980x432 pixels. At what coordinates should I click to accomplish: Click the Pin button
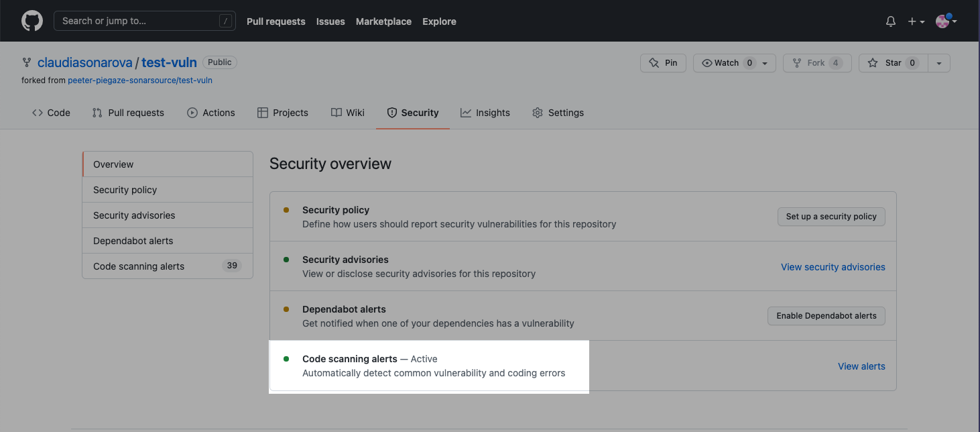click(663, 62)
